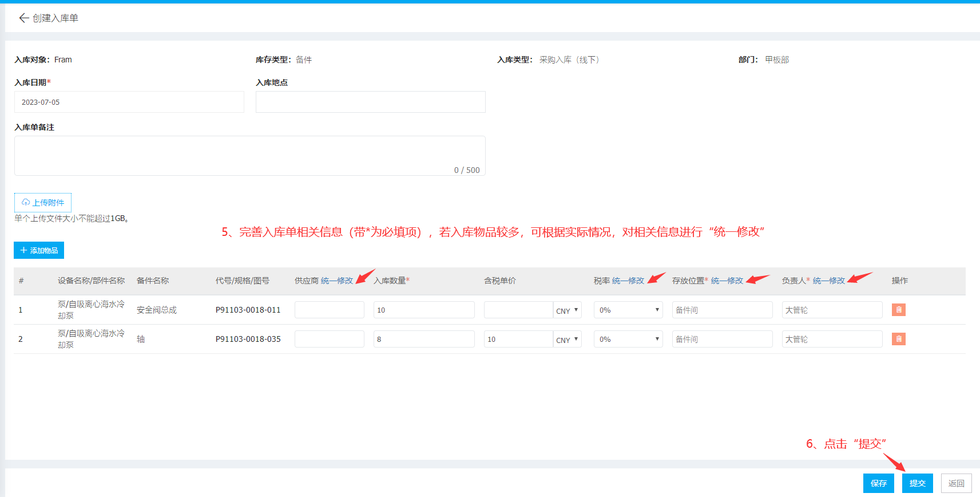
Task: Click the 设备名称/部件名称 column header
Action: 92,281
